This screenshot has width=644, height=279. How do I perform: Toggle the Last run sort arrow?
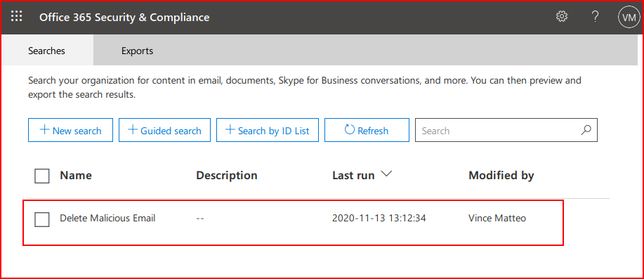pos(386,174)
